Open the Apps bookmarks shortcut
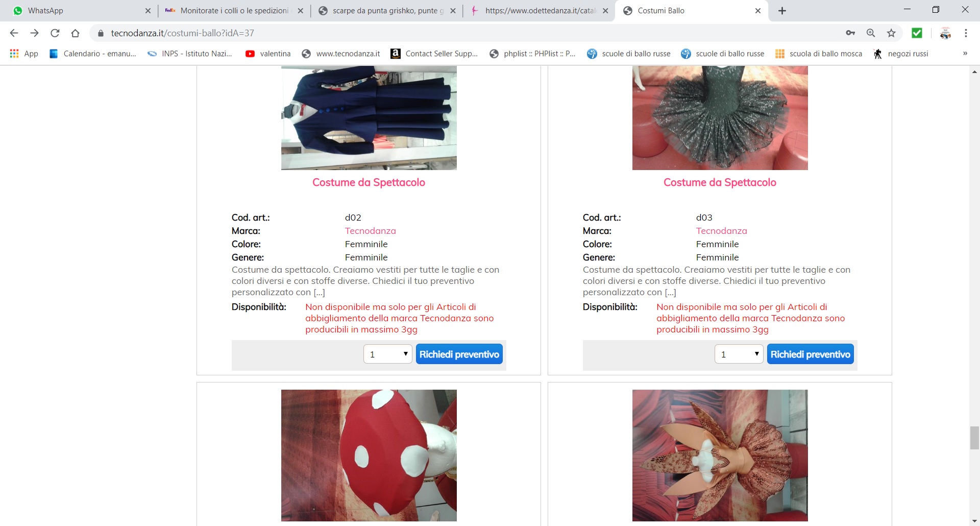Screen dimensions: 980x526 coord(23,54)
